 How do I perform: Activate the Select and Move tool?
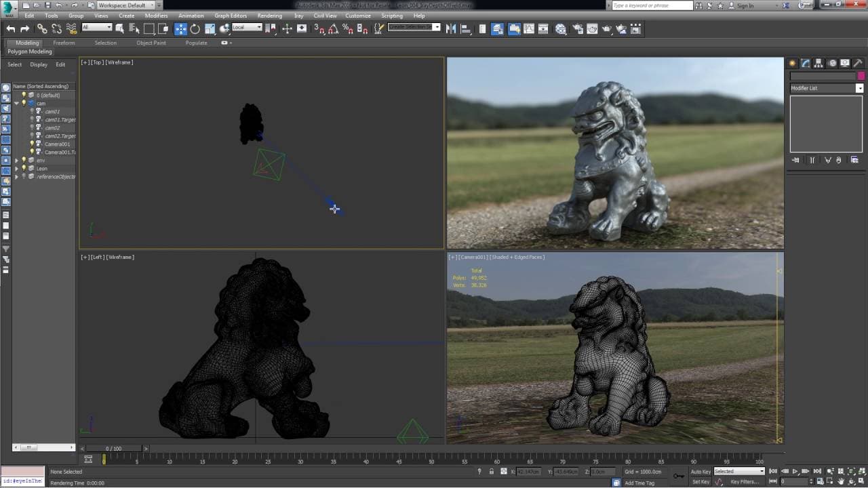click(x=180, y=28)
